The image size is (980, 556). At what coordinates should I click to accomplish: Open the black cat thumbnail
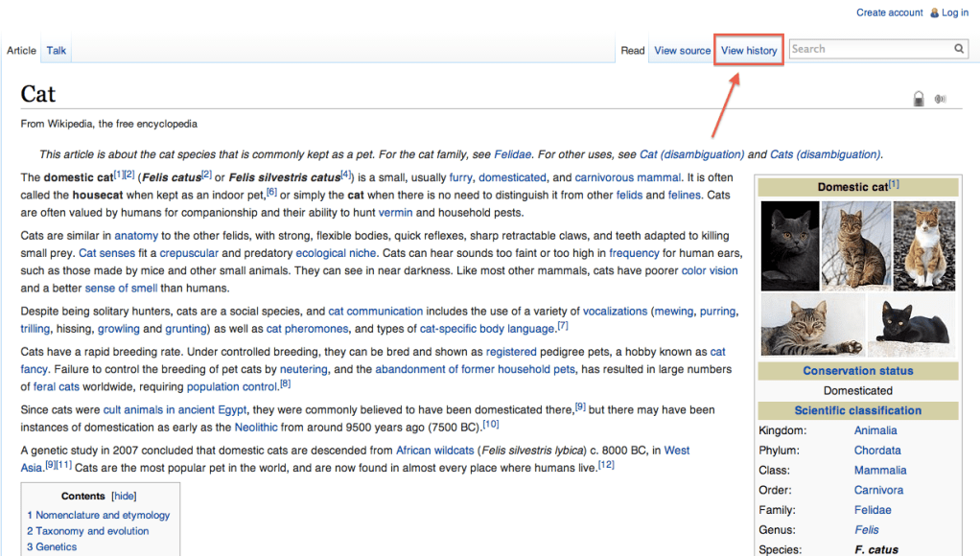pos(911,325)
